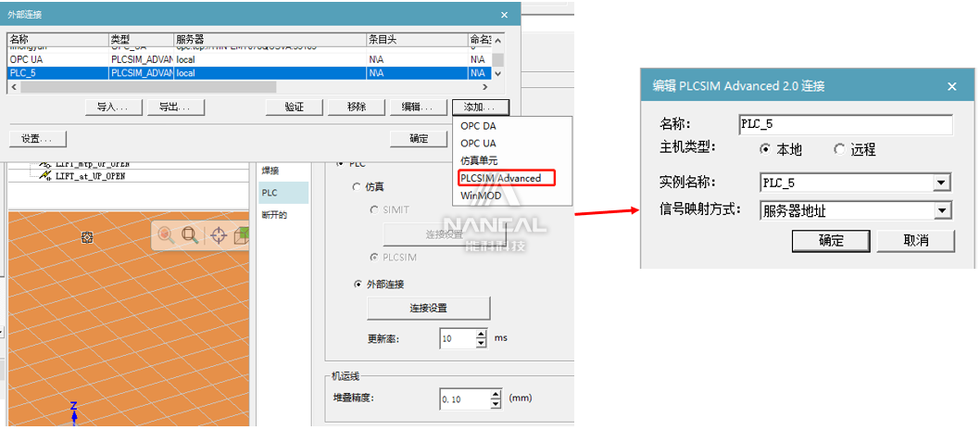Image resolution: width=980 pixels, height=430 pixels.
Task: Click 确定 in the PLCSIM Advanced dialog
Action: pyautogui.click(x=831, y=241)
